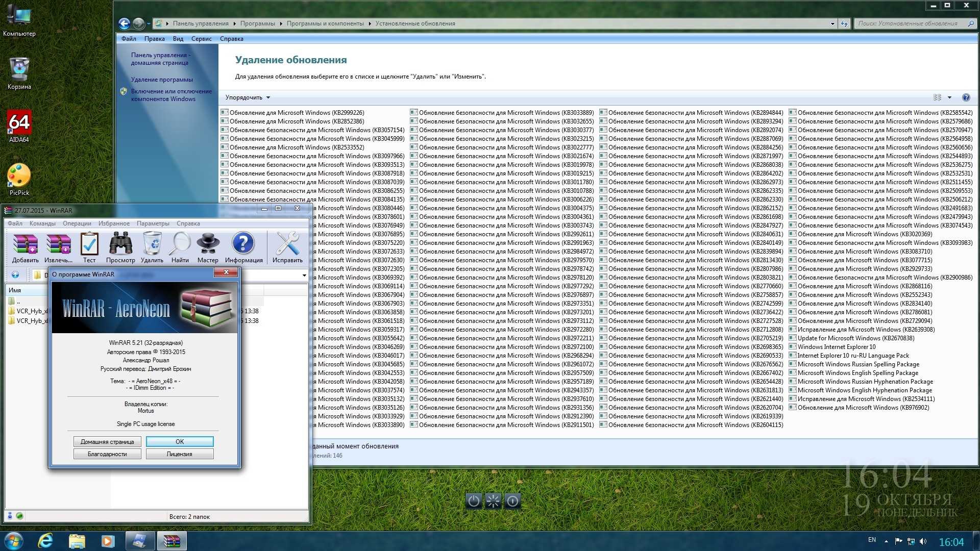Open the AIDA64 desktop icon
The height and width of the screenshot is (551, 980).
click(19, 127)
